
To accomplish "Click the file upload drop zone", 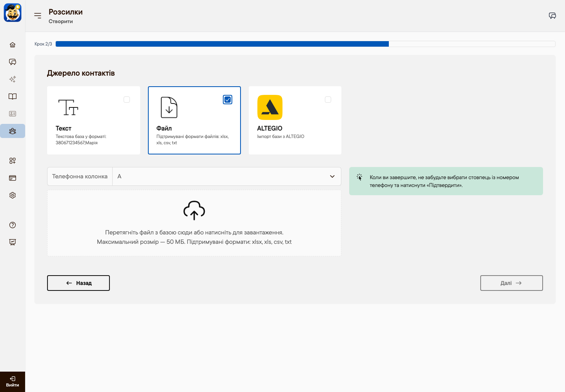I will tap(194, 223).
